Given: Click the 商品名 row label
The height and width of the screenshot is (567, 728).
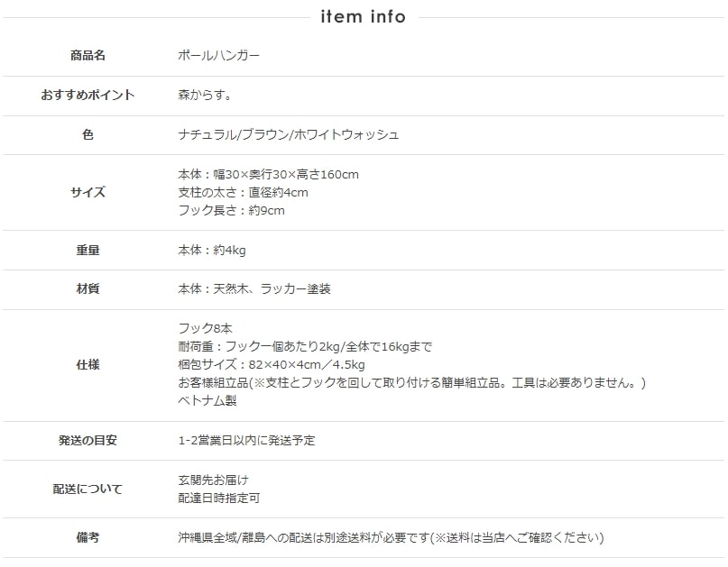Looking at the screenshot, I should [88, 56].
